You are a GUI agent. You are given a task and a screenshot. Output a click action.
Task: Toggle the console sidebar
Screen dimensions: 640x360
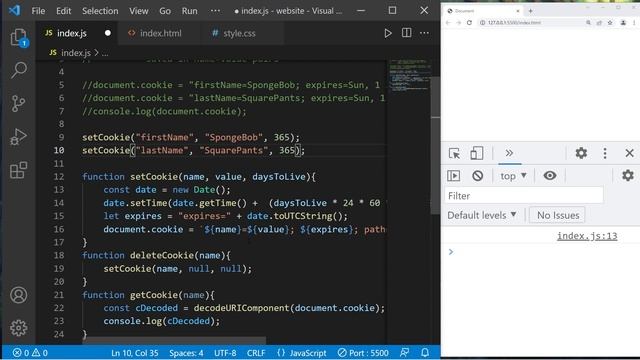pyautogui.click(x=453, y=176)
